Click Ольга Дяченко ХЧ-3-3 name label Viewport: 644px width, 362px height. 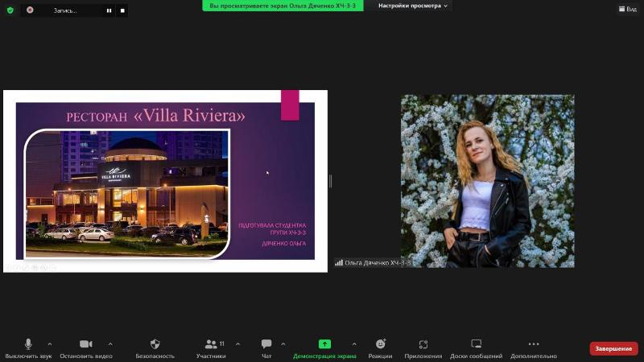click(378, 263)
